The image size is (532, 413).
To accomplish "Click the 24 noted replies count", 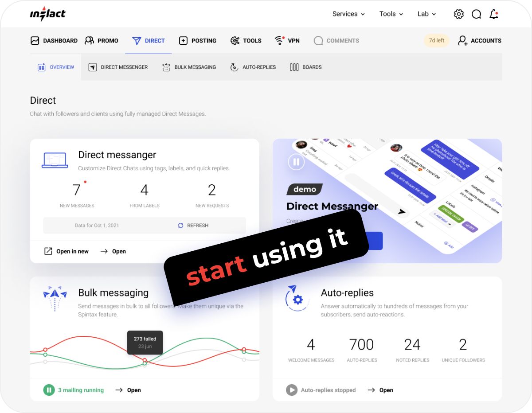I will pos(412,344).
